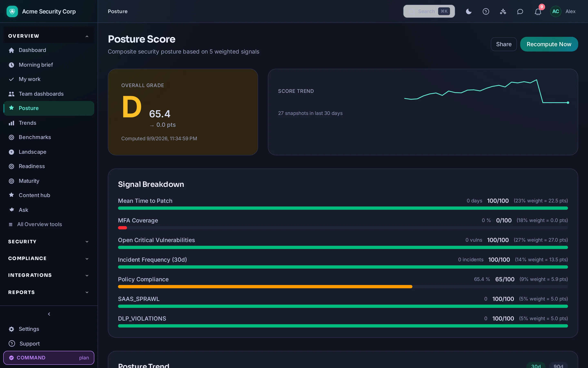Open Dashboard from the sidebar
Viewport: 588px width, 368px height.
coord(49,50)
